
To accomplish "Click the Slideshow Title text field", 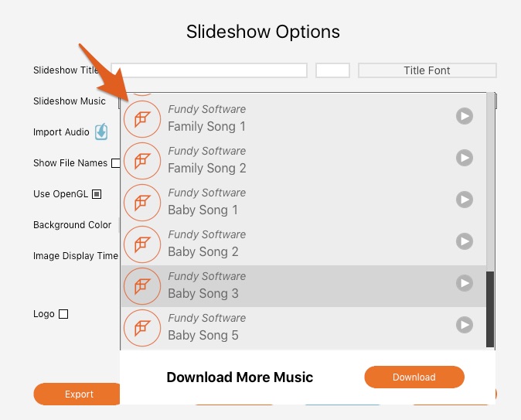I will tap(209, 70).
